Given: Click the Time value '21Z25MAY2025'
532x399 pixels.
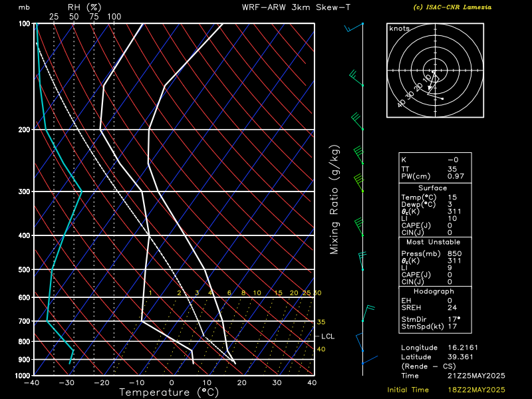Looking at the screenshot, I should (x=476, y=376).
